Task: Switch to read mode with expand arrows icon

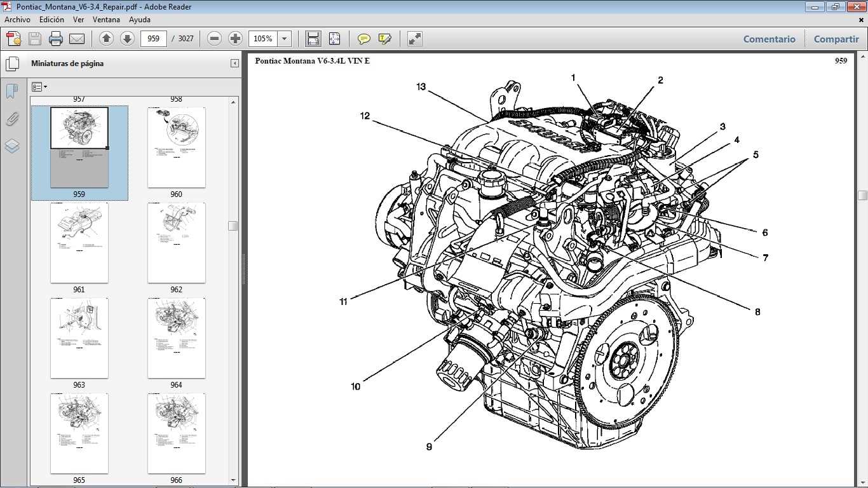Action: [415, 39]
